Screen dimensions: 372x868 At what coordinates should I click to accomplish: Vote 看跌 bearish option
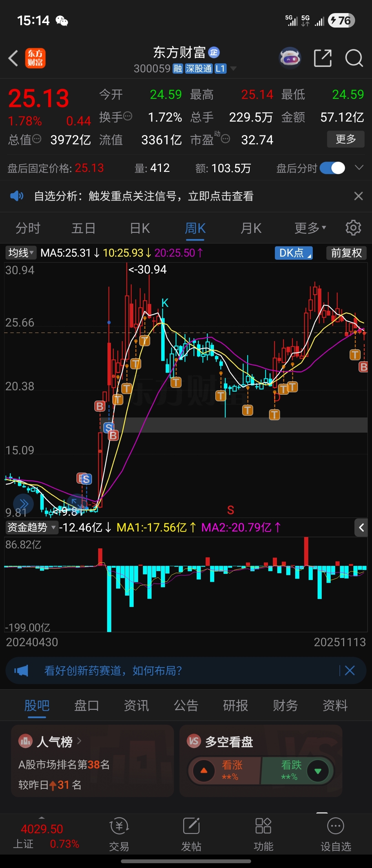(x=297, y=771)
